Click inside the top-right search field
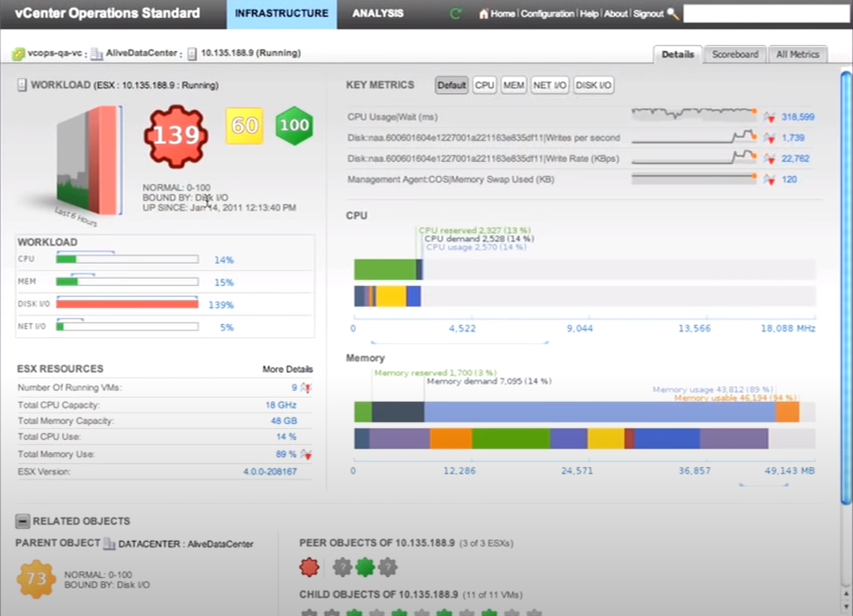The image size is (853, 616). tap(766, 13)
